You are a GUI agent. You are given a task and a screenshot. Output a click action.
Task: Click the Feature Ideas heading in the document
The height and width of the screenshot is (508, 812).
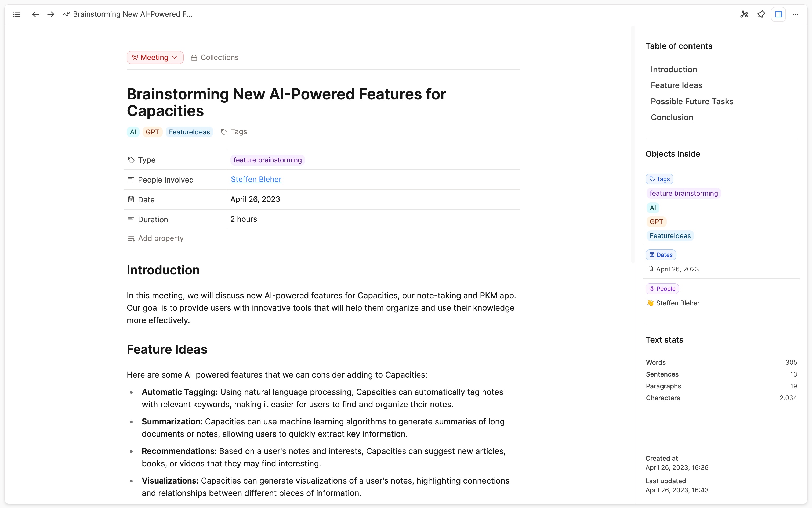(x=167, y=349)
